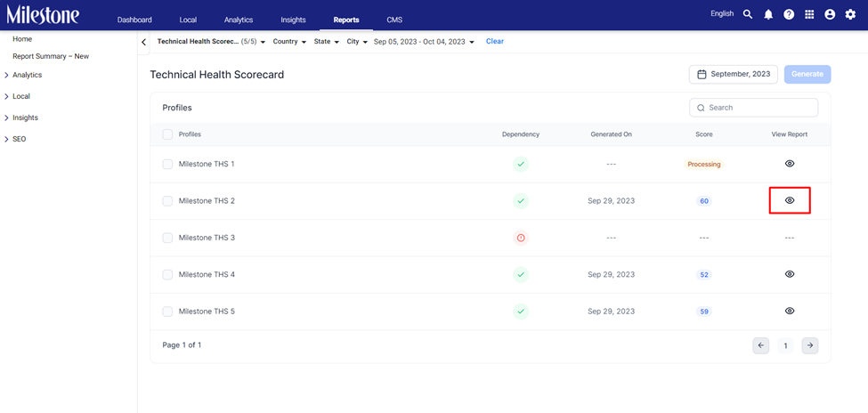Click page number 1 in pagination
868x413 pixels.
[x=785, y=345]
